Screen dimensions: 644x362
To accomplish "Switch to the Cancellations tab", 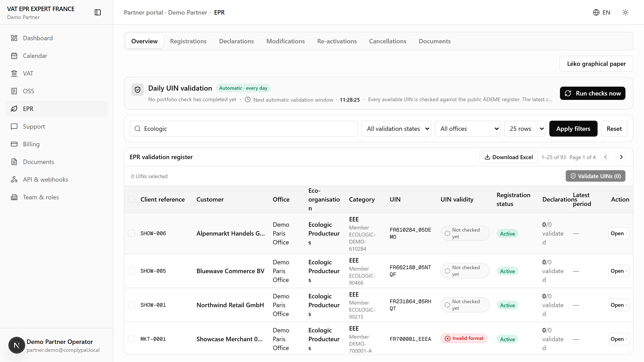I will tap(388, 41).
